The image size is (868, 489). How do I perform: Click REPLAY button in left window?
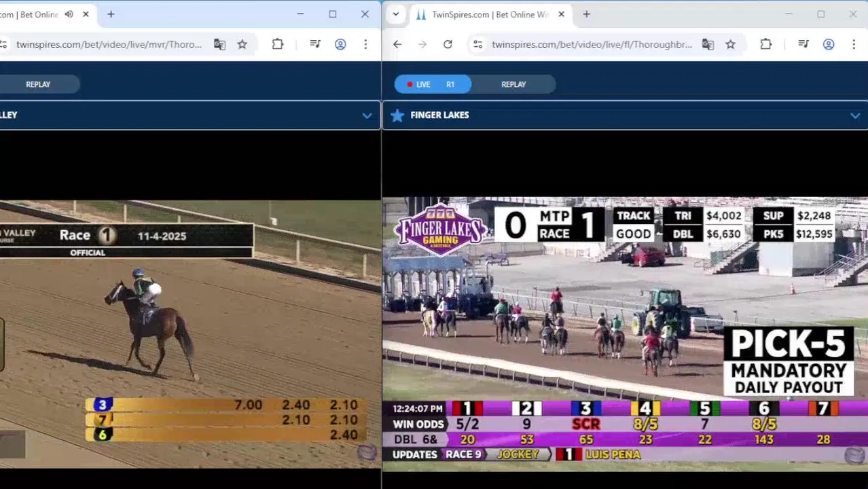click(x=38, y=84)
